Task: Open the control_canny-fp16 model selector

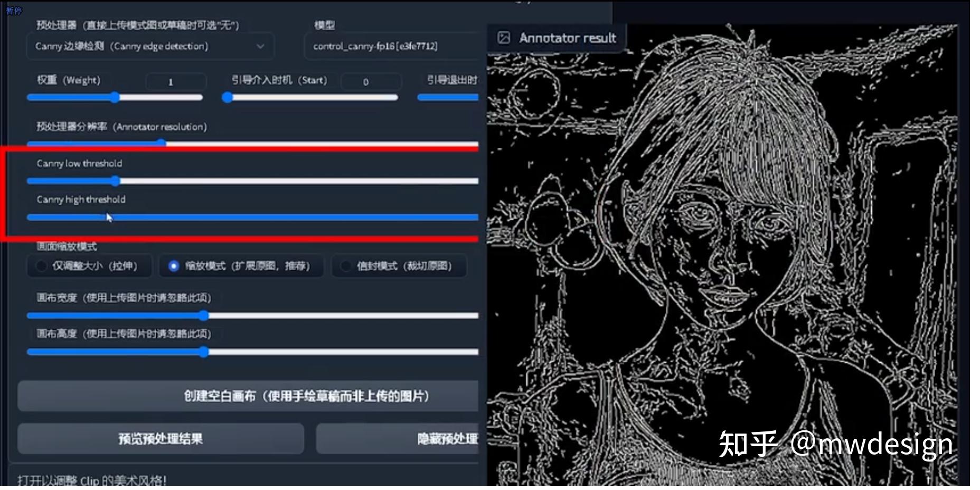Action: point(391,46)
